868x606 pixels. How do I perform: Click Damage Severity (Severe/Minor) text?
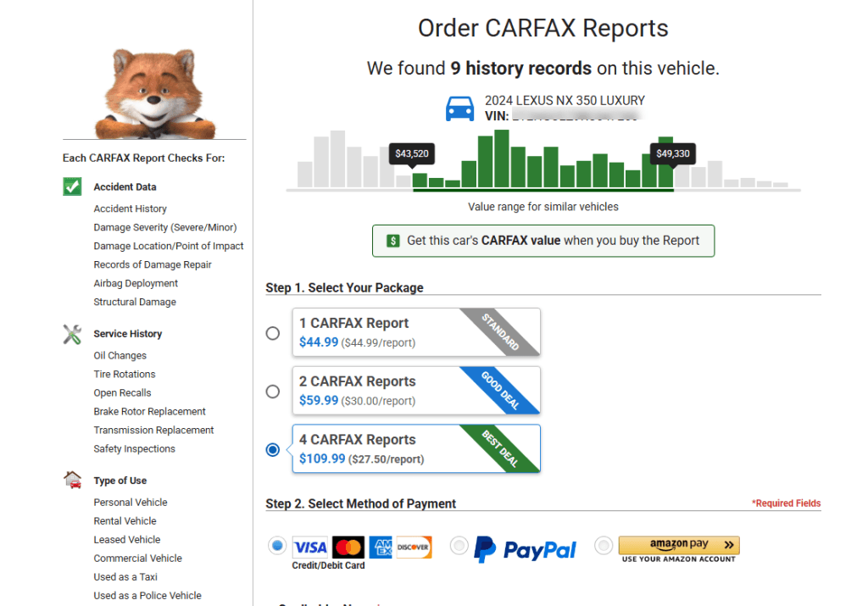(165, 227)
